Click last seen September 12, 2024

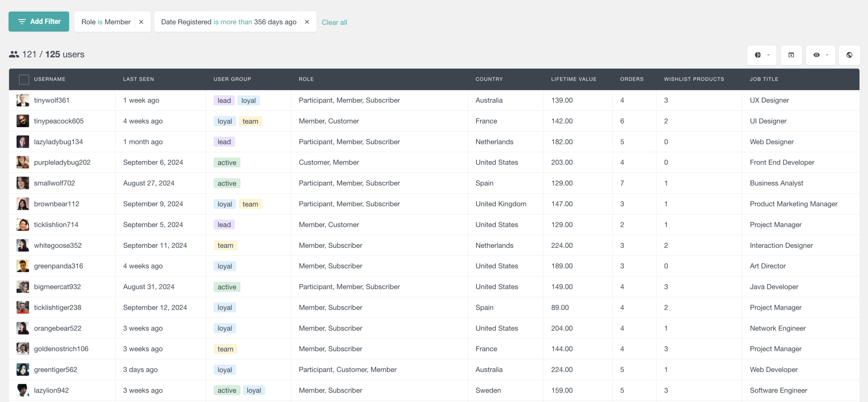[x=155, y=308]
